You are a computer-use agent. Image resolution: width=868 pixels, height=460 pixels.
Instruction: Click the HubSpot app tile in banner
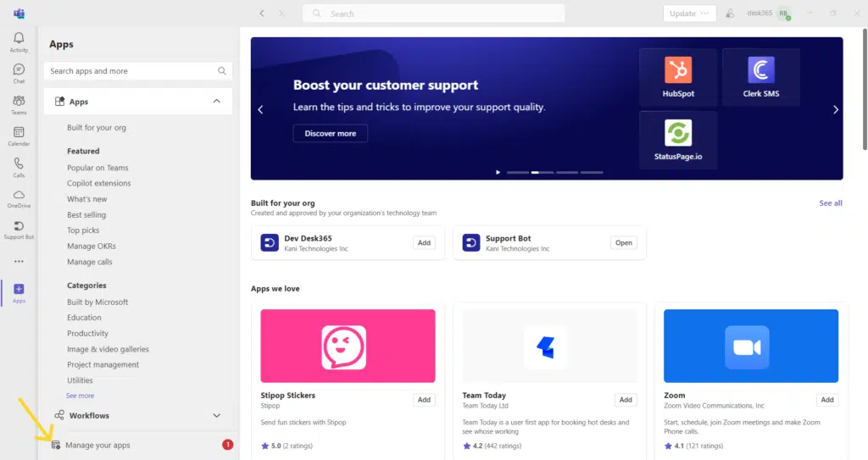click(678, 77)
